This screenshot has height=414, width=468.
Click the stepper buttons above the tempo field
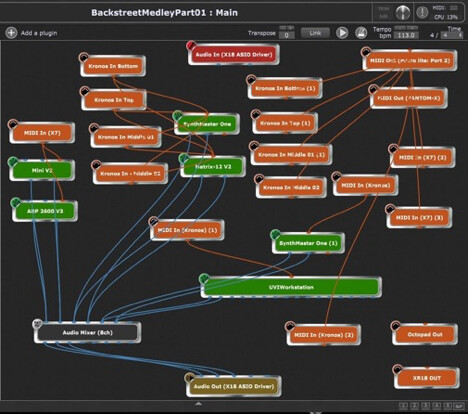click(406, 28)
